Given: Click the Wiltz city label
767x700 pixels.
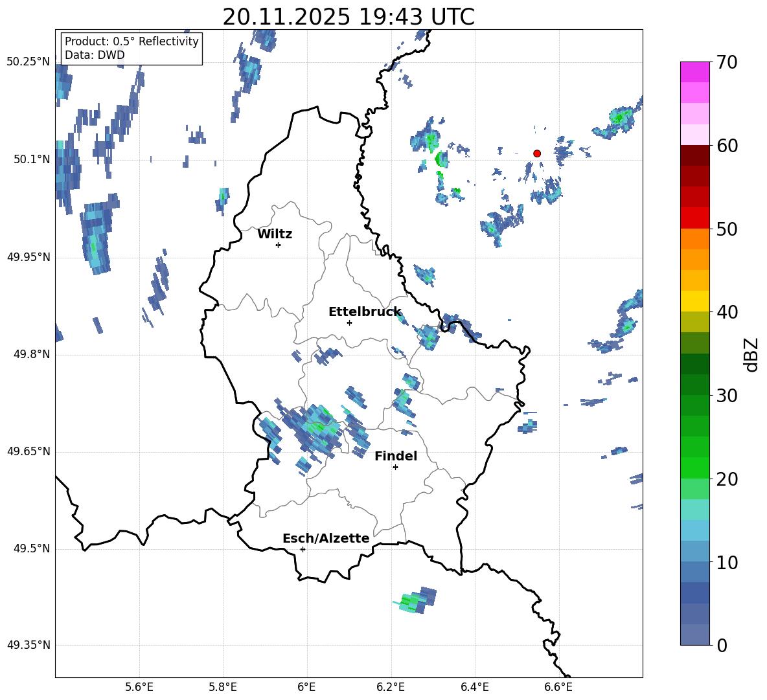Looking at the screenshot, I should coord(275,234).
